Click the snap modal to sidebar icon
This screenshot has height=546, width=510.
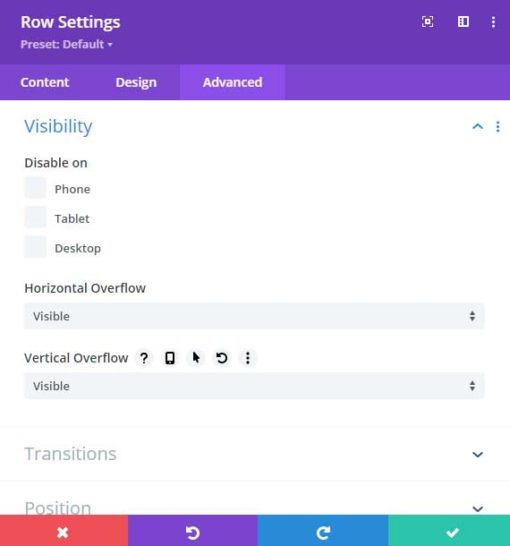click(x=463, y=22)
